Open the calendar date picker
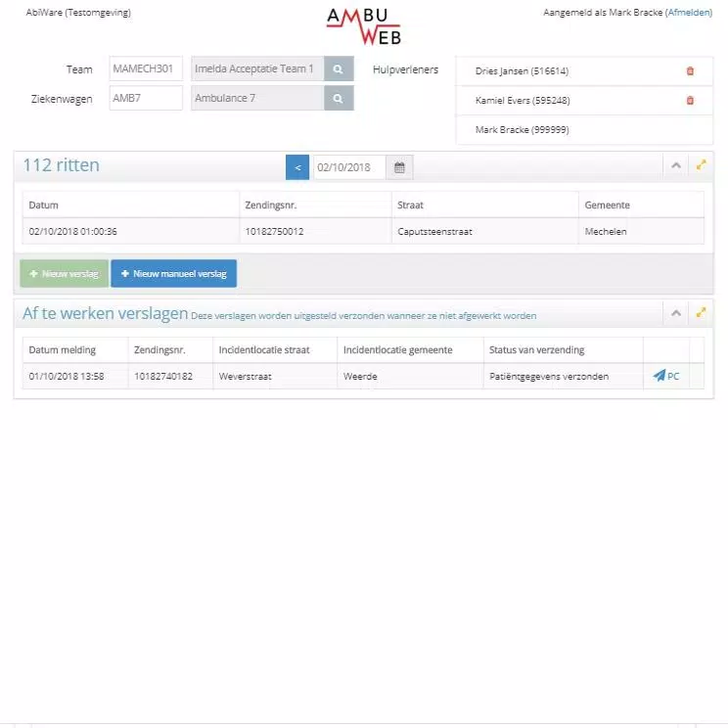The width and height of the screenshot is (728, 728). 399,167
